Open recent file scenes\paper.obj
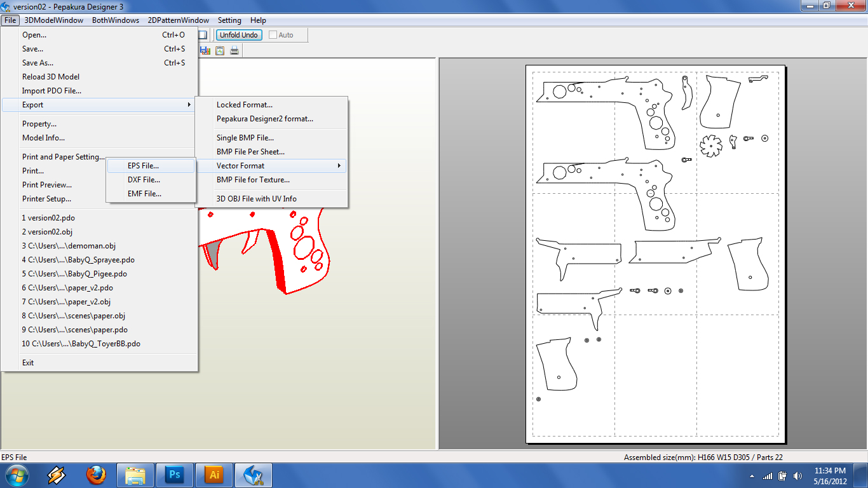This screenshot has height=488, width=868. [99, 316]
